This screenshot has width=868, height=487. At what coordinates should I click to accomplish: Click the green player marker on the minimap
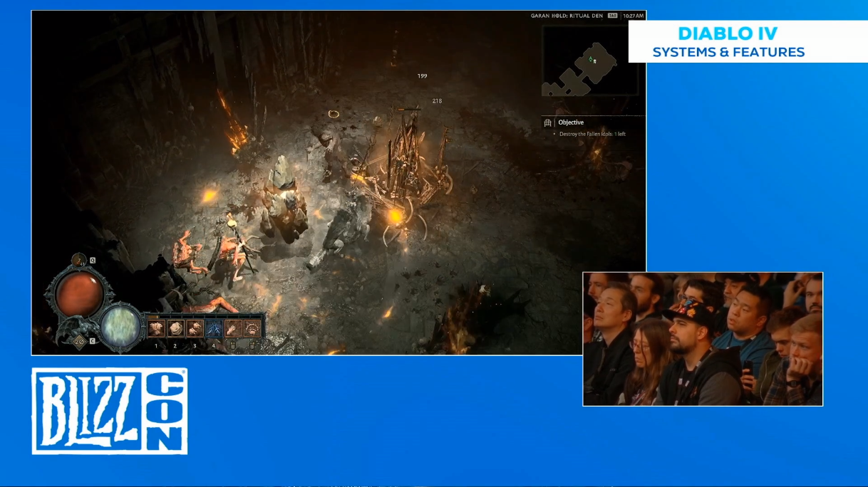tap(591, 59)
